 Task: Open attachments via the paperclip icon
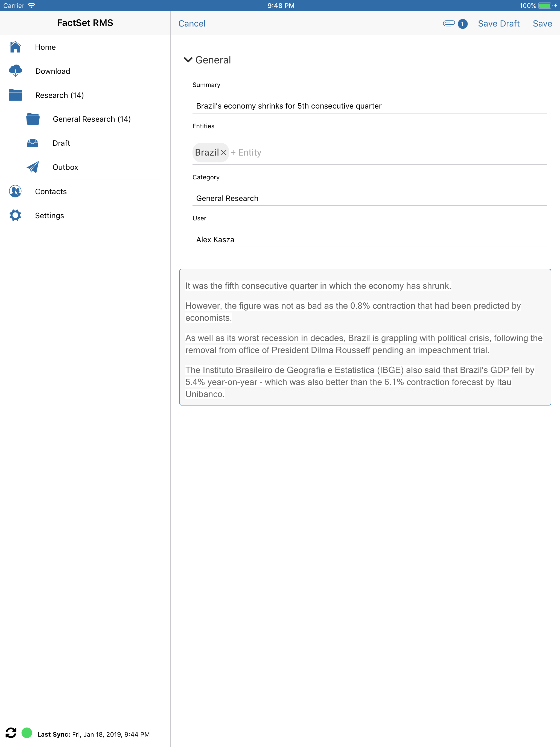point(449,23)
